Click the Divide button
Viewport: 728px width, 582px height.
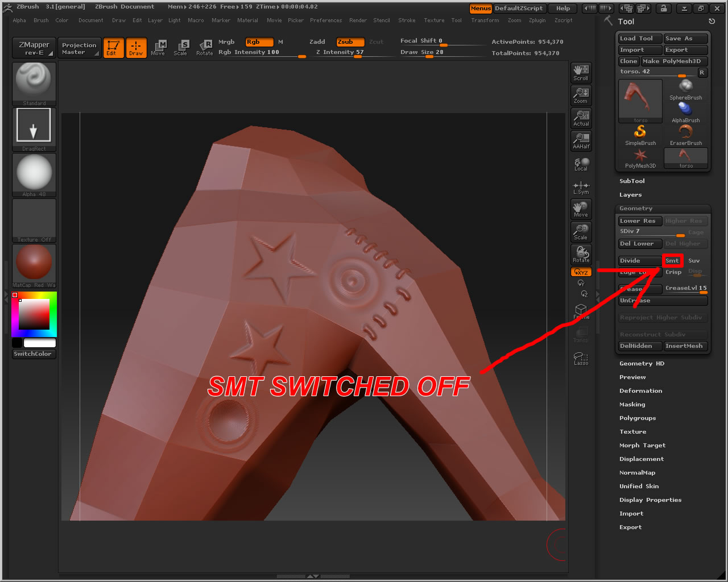click(x=639, y=261)
